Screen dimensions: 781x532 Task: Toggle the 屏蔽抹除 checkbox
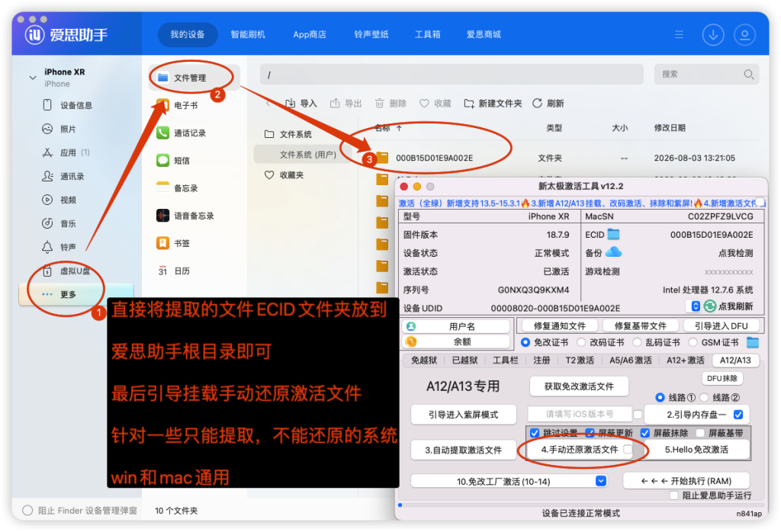(x=645, y=432)
